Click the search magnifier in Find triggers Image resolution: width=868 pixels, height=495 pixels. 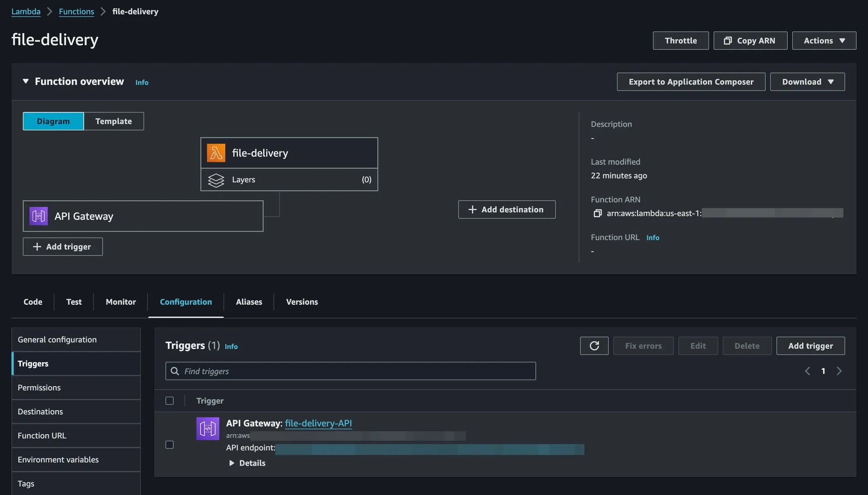pos(175,371)
